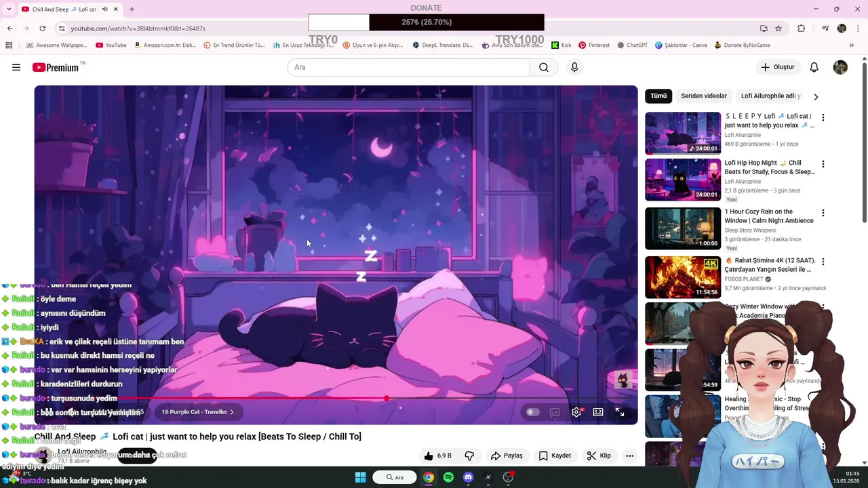Click the browser address bar URL
Screen dimensions: 868x488
point(138,28)
